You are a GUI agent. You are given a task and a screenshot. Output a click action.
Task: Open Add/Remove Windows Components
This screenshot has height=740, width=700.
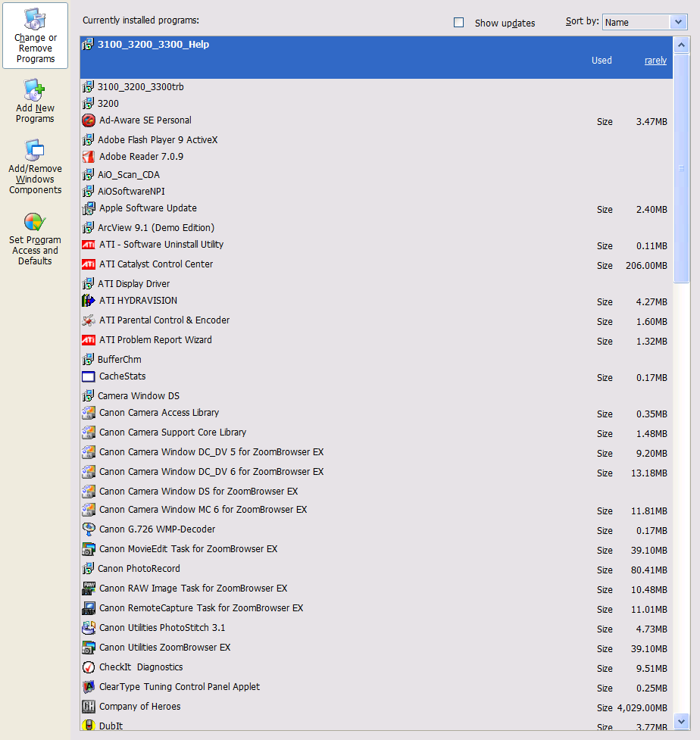pyautogui.click(x=35, y=167)
